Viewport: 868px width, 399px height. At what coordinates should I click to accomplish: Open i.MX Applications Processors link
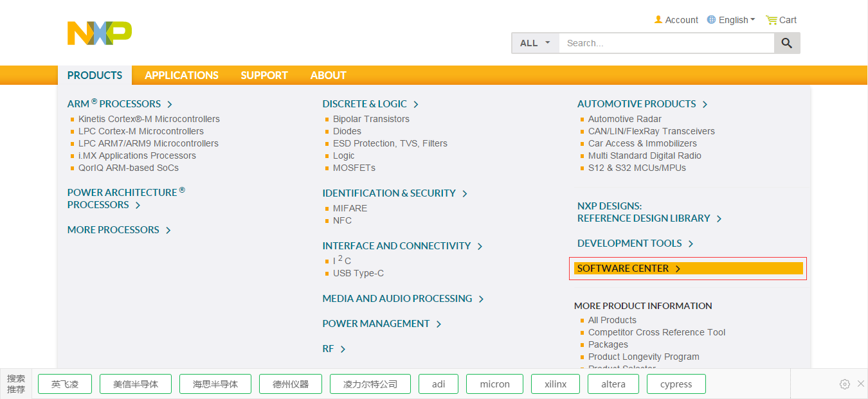click(137, 155)
